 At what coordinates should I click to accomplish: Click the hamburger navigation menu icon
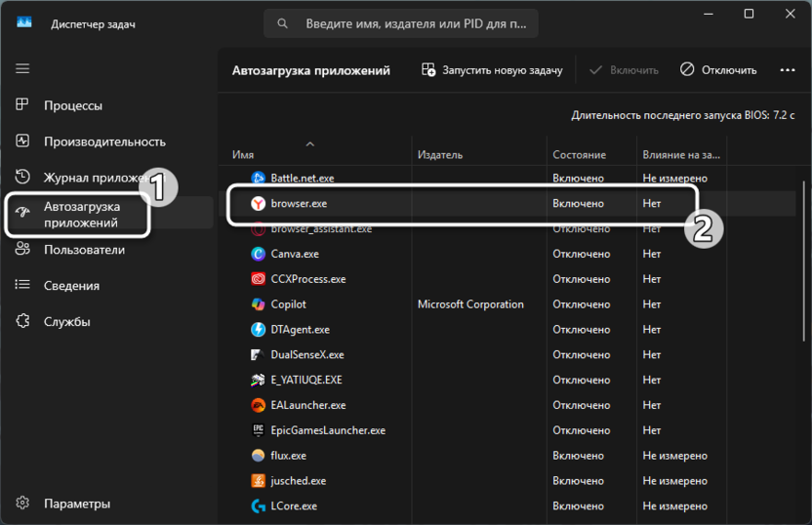(22, 68)
